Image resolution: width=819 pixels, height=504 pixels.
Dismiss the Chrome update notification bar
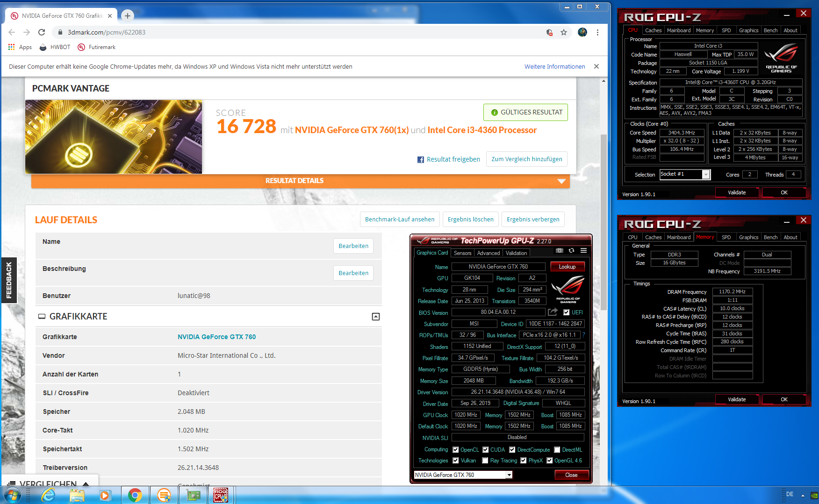596,66
